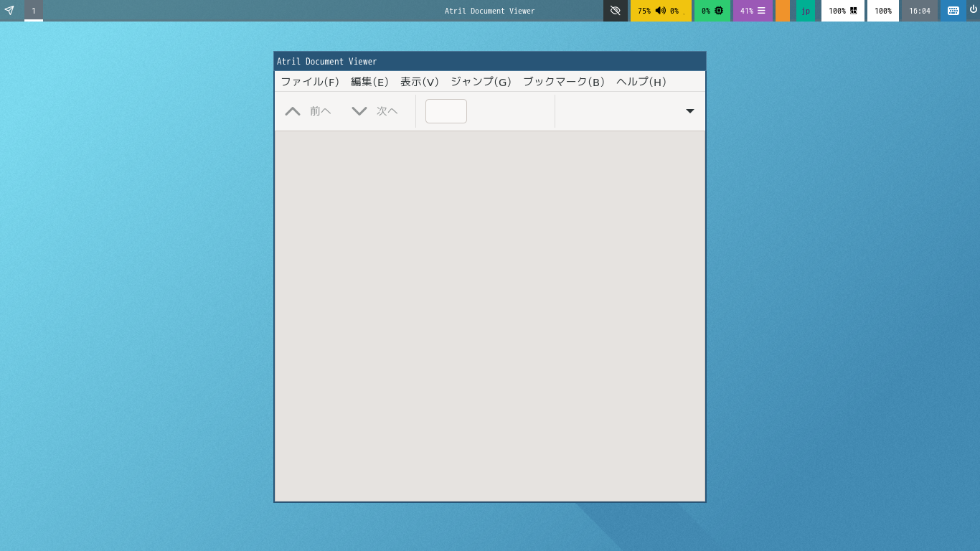Open the 編集(E) menu
The image size is (980, 551).
tap(369, 82)
